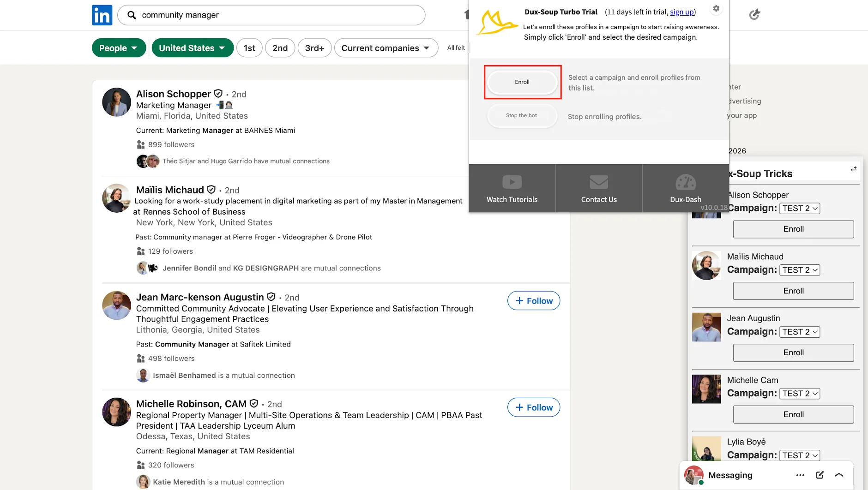The height and width of the screenshot is (490, 868).
Task: Follow Michelle Robinson, CAM
Action: (x=534, y=407)
